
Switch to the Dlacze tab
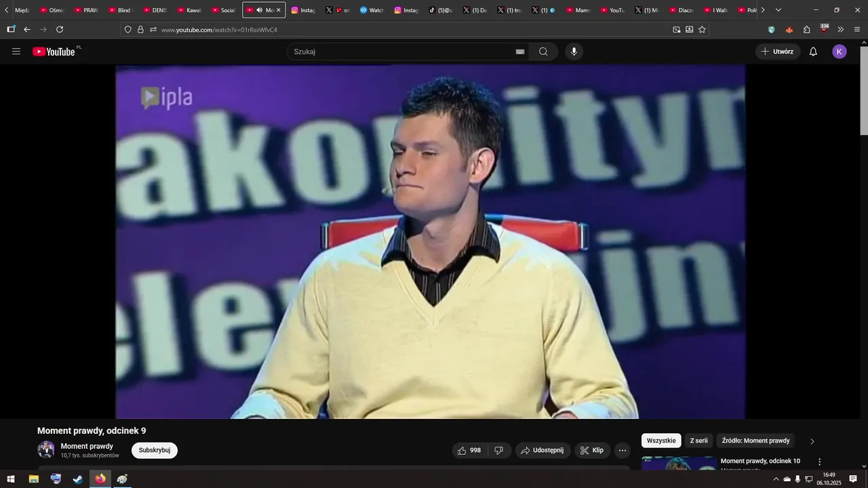682,10
